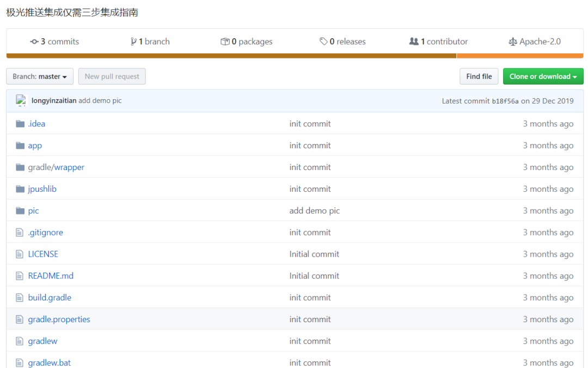Viewport: 588px width, 368px height.
Task: Open the longyinzaitian author link
Action: [x=53, y=101]
